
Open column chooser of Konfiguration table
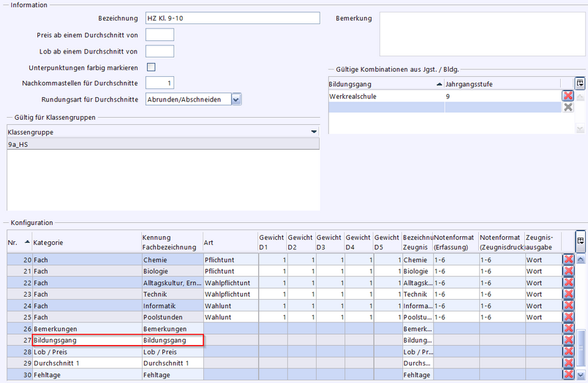(x=580, y=240)
